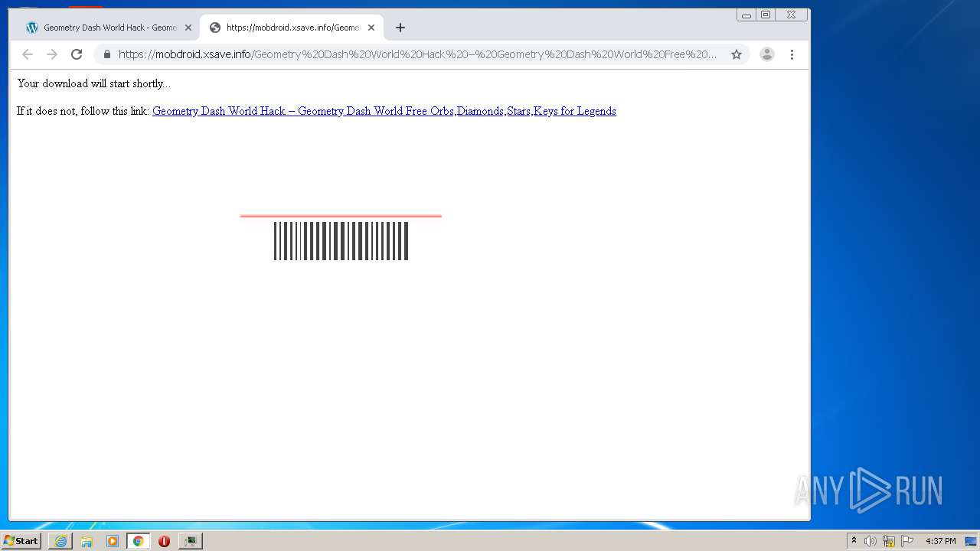The height and width of the screenshot is (551, 980).
Task: Follow the Geometry Dash World Hack download link
Action: click(x=384, y=111)
